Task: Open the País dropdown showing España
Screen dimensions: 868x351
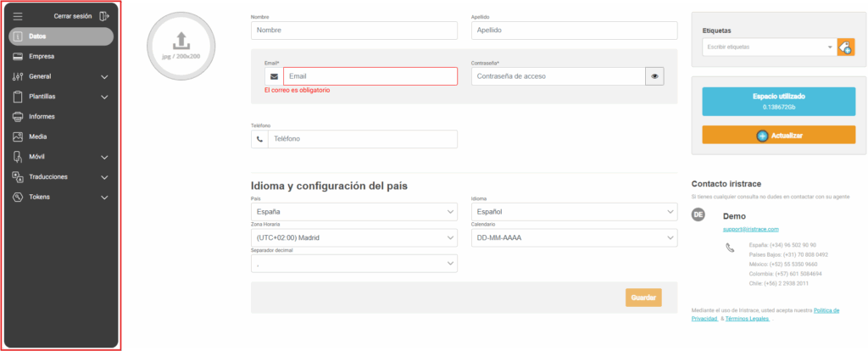Action: coord(354,211)
